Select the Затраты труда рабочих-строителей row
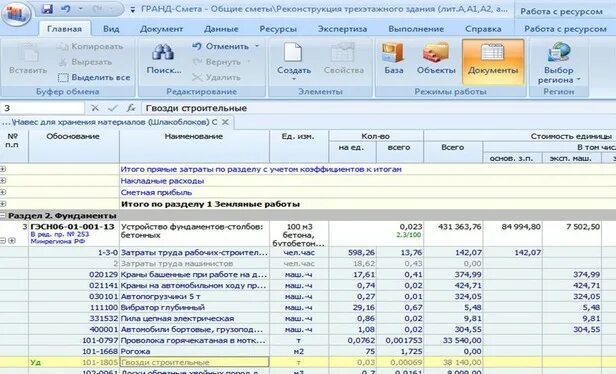 (x=308, y=253)
